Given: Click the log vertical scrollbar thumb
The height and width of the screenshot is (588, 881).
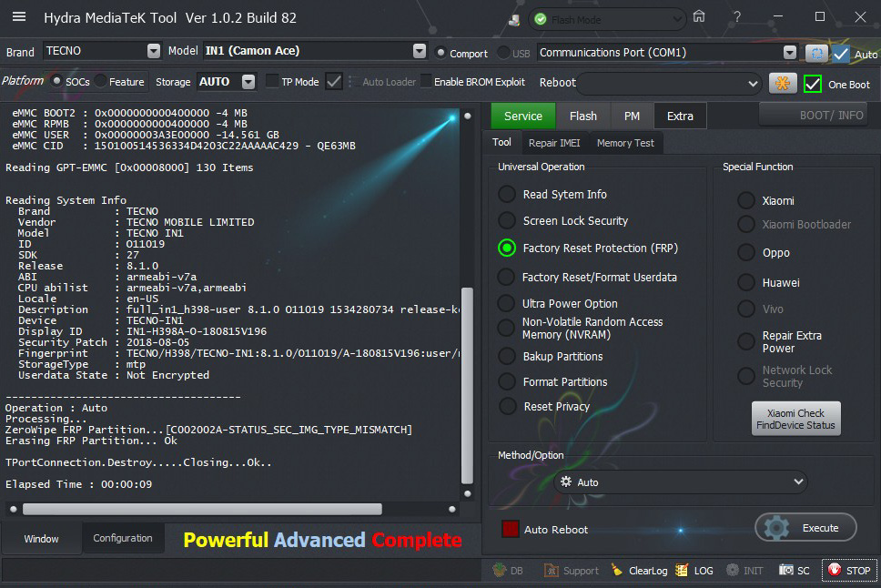Looking at the screenshot, I should (467, 386).
